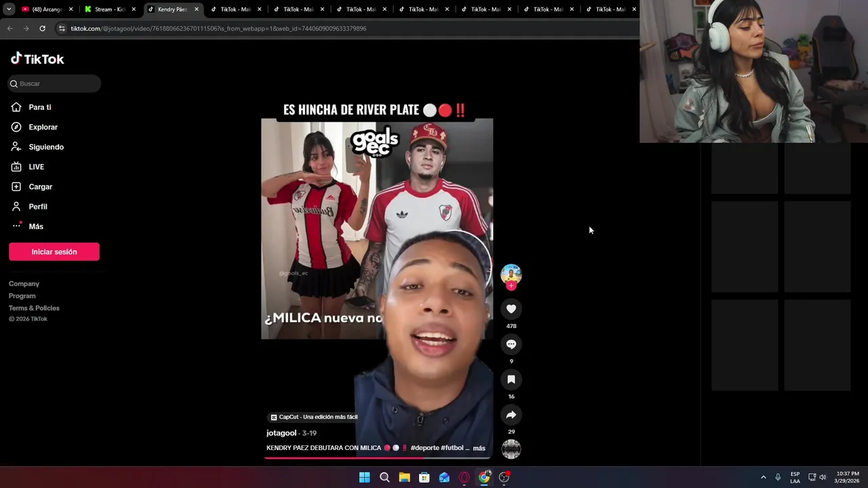The height and width of the screenshot is (488, 868).
Task: Click the microphone tray icon
Action: point(778,477)
